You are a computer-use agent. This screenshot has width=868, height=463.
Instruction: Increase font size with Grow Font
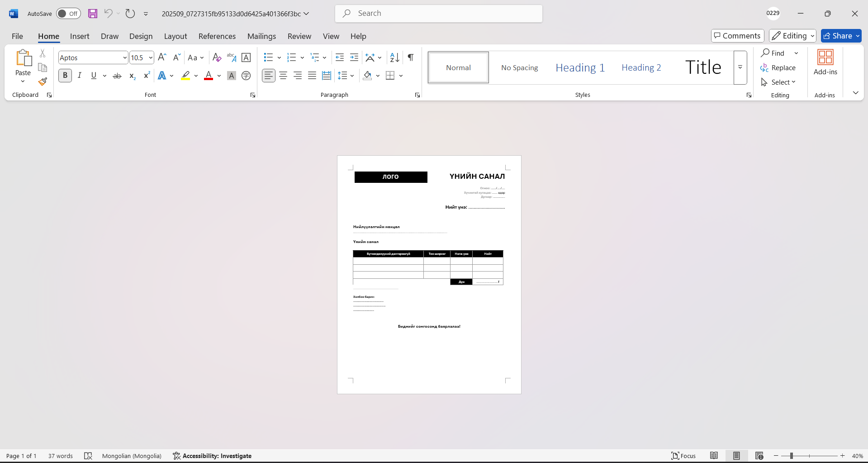coord(162,57)
